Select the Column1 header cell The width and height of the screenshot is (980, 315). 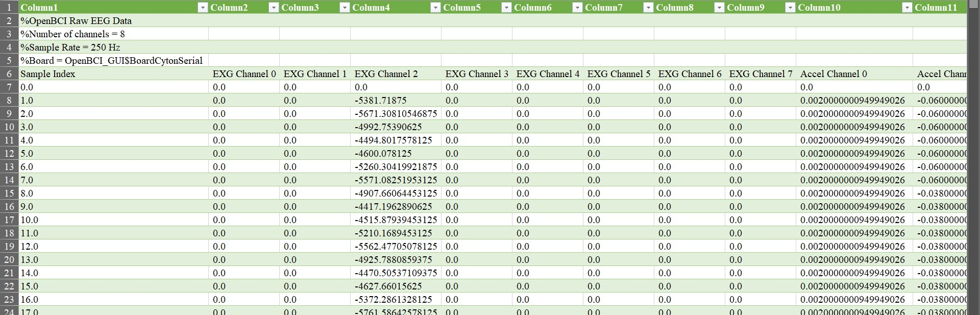[113, 7]
